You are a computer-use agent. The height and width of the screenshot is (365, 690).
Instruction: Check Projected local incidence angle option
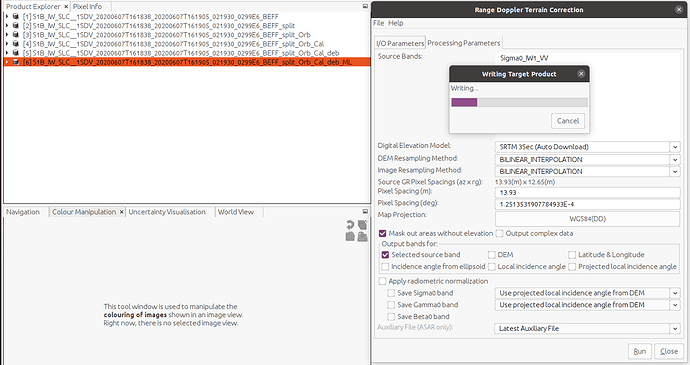point(572,266)
